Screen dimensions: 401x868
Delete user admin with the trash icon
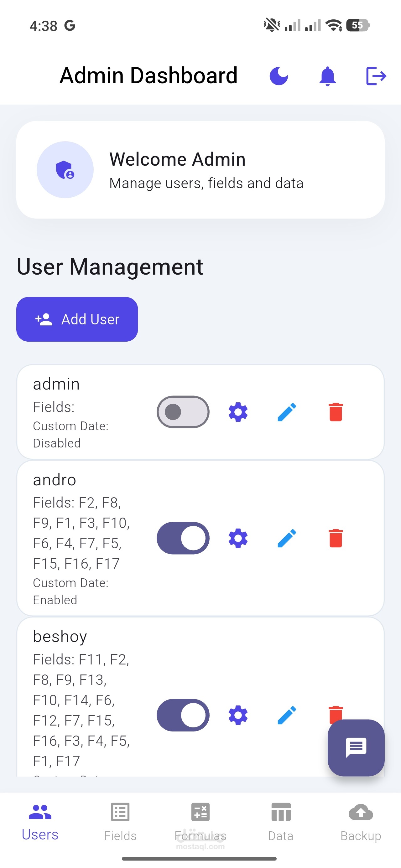click(336, 412)
